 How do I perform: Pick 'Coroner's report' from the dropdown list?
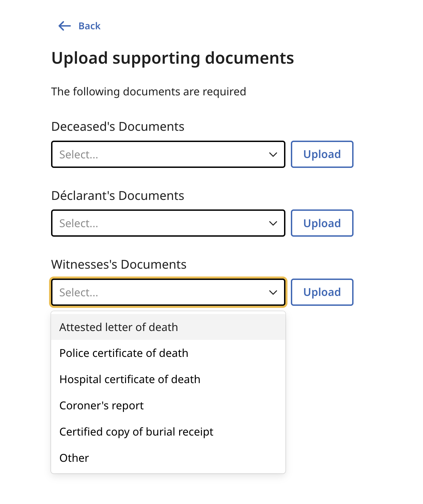[101, 405]
